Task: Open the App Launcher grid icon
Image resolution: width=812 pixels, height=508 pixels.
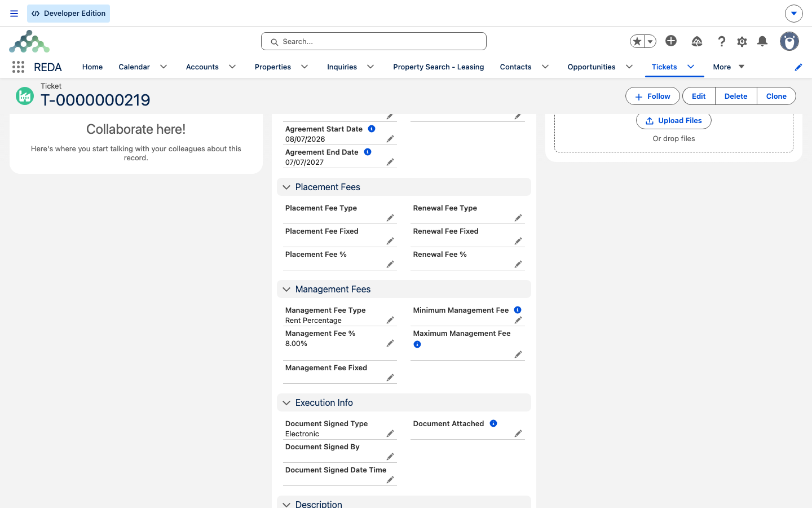Action: (18, 67)
